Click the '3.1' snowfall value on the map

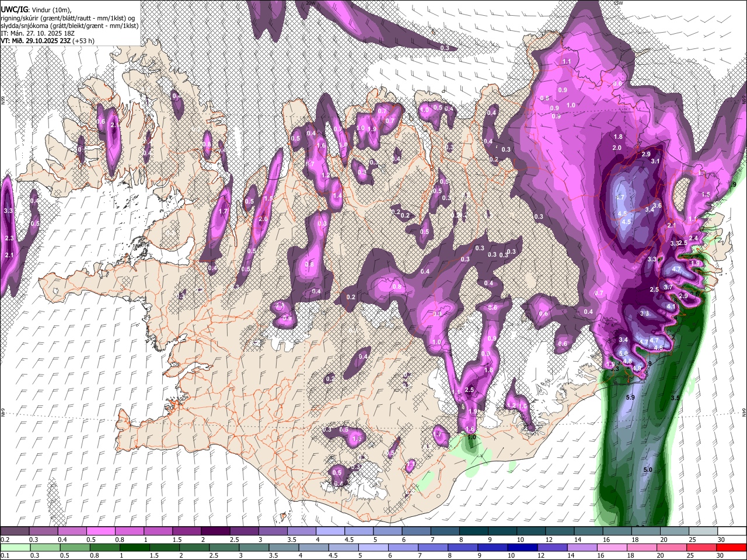655,162
